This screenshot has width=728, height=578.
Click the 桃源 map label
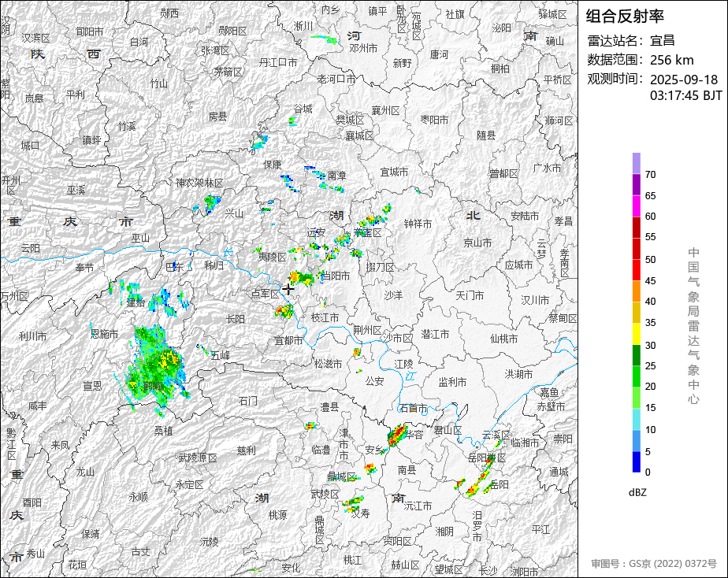click(277, 515)
